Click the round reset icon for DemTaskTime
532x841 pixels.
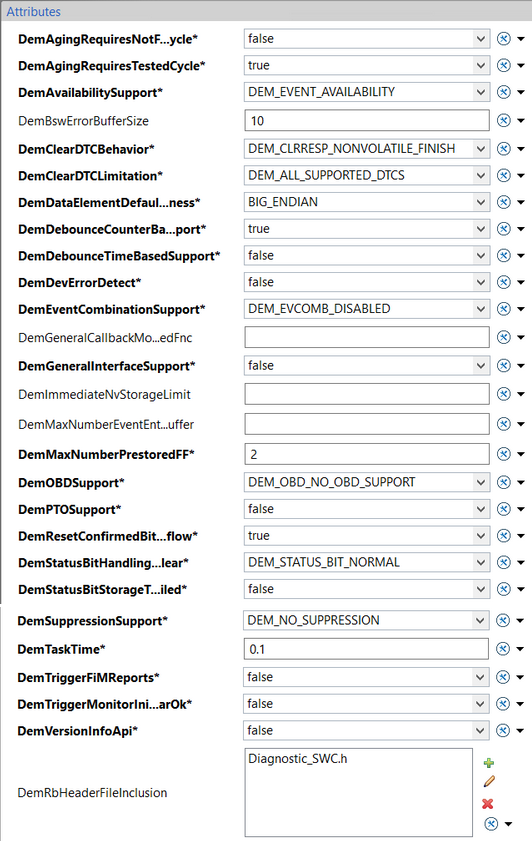(503, 649)
